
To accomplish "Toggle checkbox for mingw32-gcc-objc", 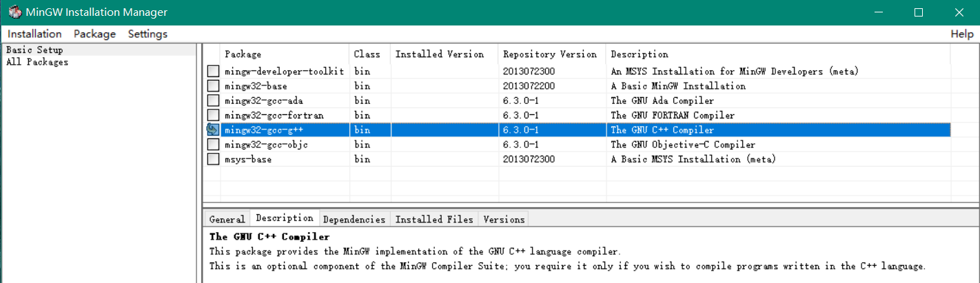I will (x=213, y=145).
